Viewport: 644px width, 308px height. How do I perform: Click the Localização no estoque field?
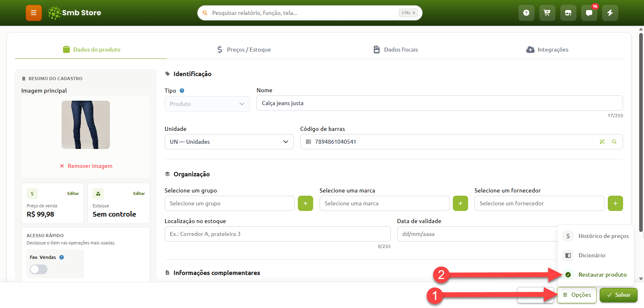pyautogui.click(x=278, y=234)
